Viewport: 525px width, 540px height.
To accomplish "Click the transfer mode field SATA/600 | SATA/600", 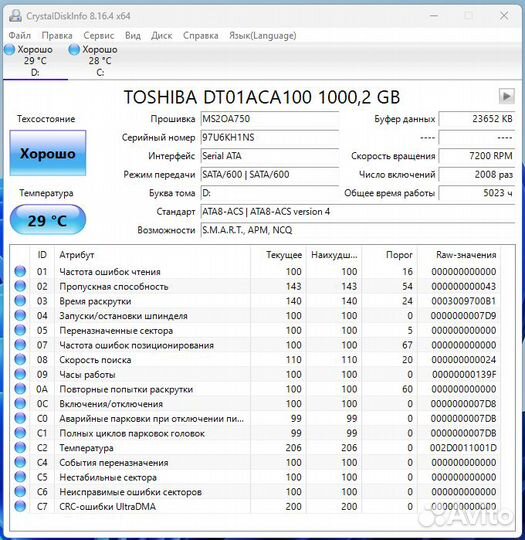I will (x=269, y=174).
